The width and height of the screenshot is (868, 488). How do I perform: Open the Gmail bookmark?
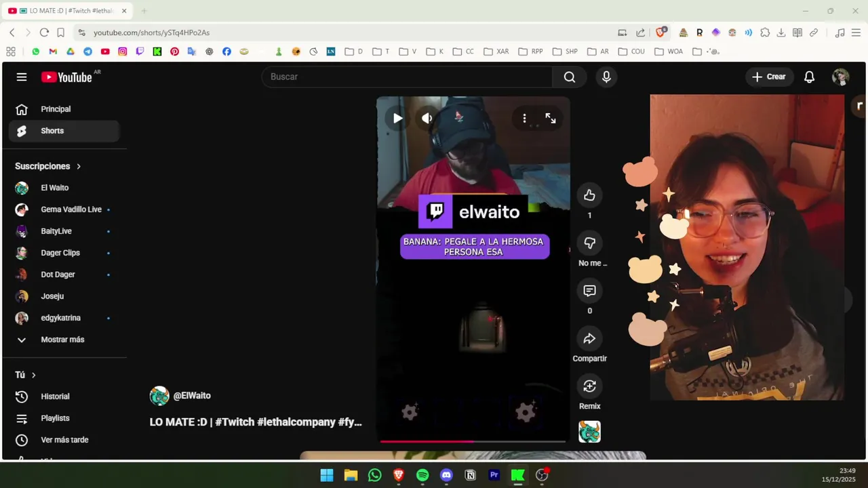(x=53, y=52)
